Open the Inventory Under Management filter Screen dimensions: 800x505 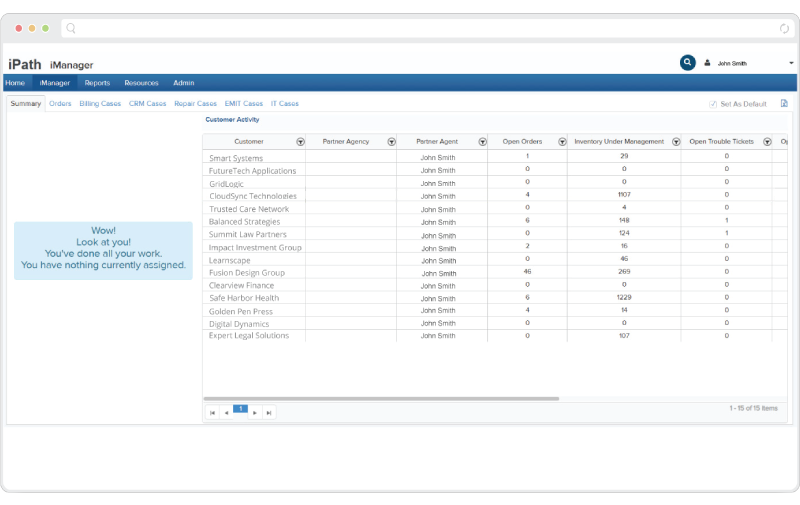[675, 142]
